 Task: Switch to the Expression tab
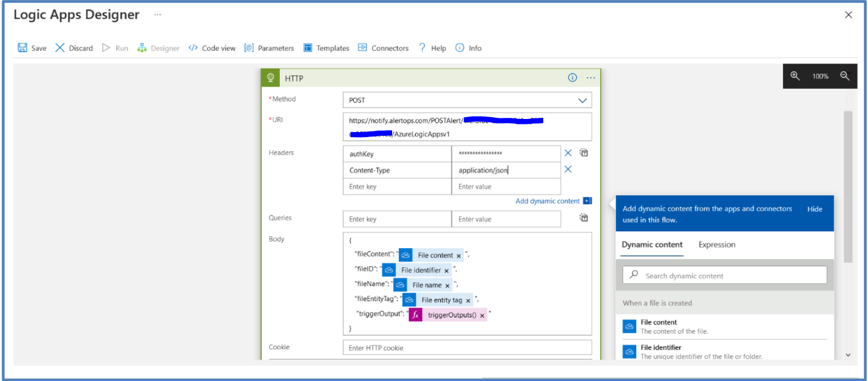click(717, 245)
